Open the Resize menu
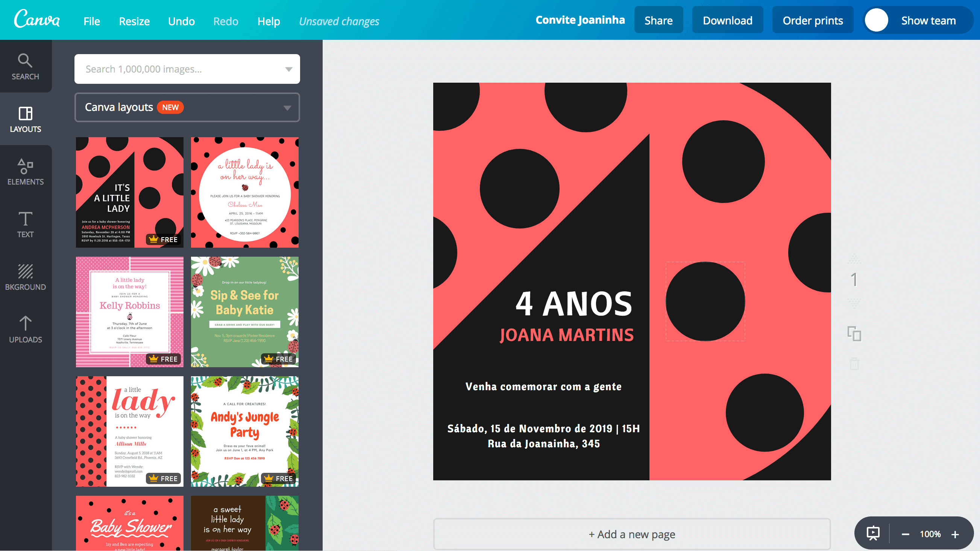Image resolution: width=980 pixels, height=551 pixels. pos(134,21)
